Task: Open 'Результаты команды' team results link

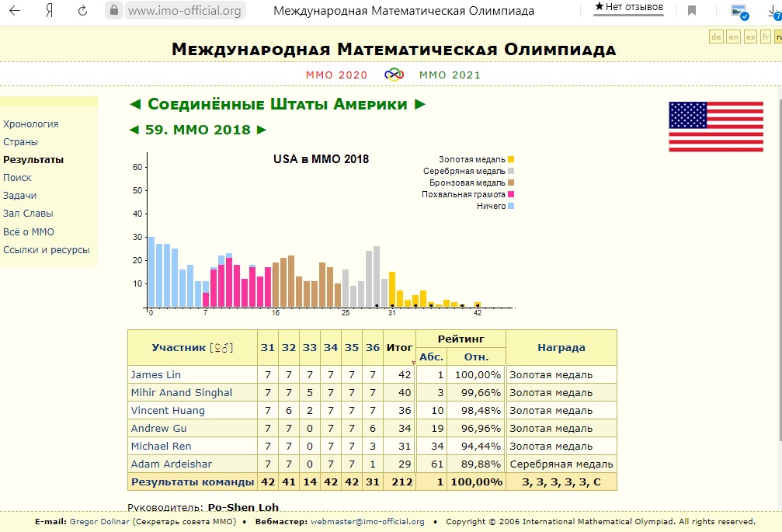Action: click(193, 482)
